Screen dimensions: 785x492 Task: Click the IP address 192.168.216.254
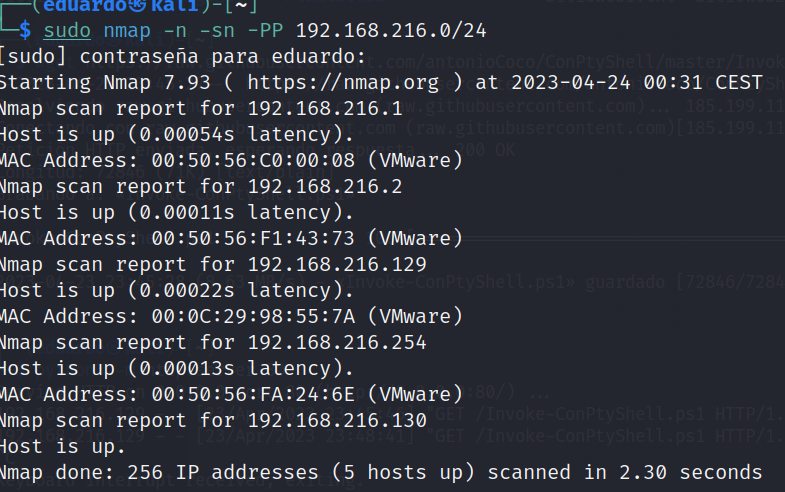click(337, 342)
